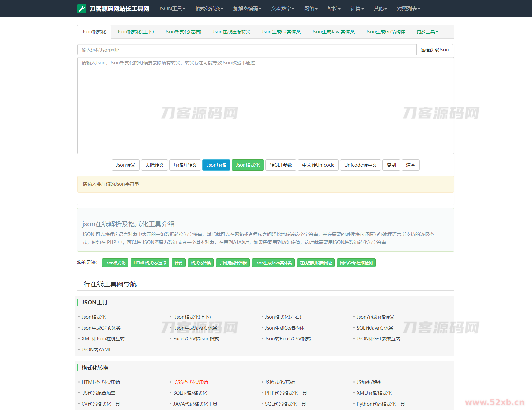Open the 子网掩码计算器 footprint tag
Image resolution: width=532 pixels, height=410 pixels.
[x=233, y=263]
